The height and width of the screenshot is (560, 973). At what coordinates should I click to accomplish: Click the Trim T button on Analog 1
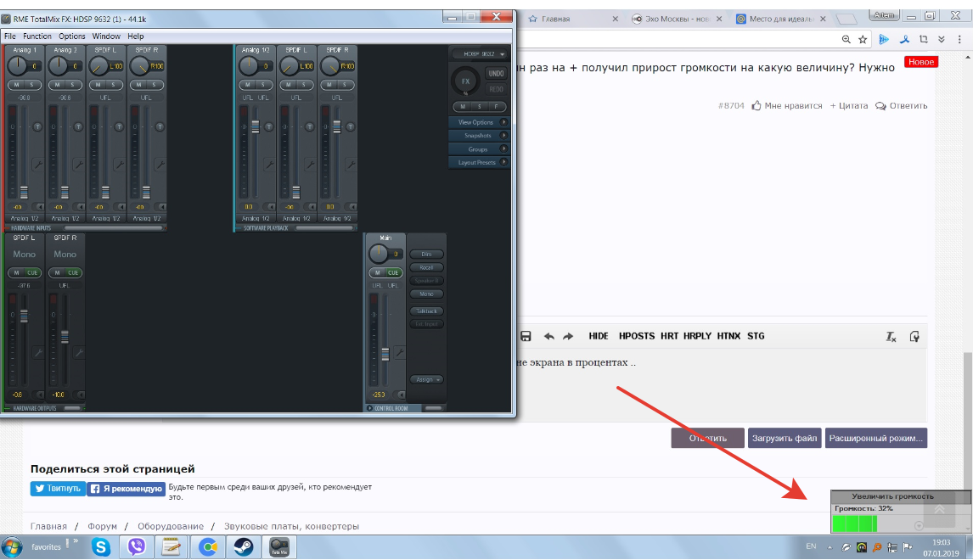(x=37, y=127)
